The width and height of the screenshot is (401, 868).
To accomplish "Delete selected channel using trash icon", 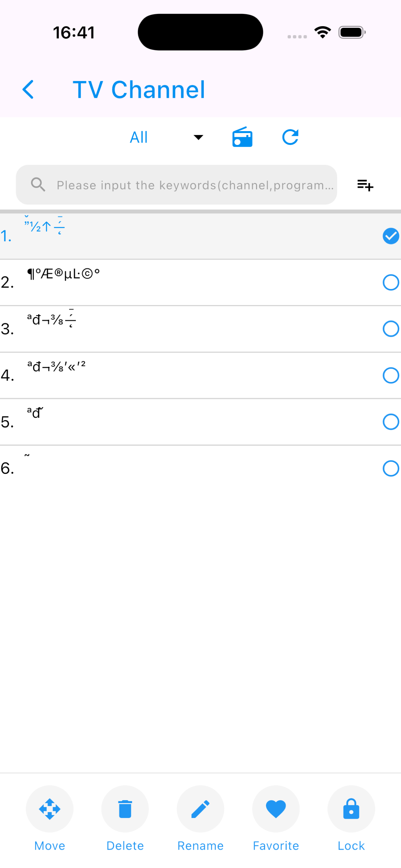I will click(125, 809).
